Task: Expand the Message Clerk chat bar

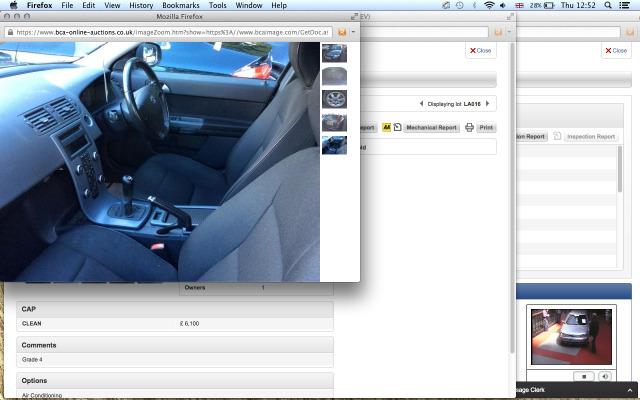Action: pyautogui.click(x=629, y=390)
